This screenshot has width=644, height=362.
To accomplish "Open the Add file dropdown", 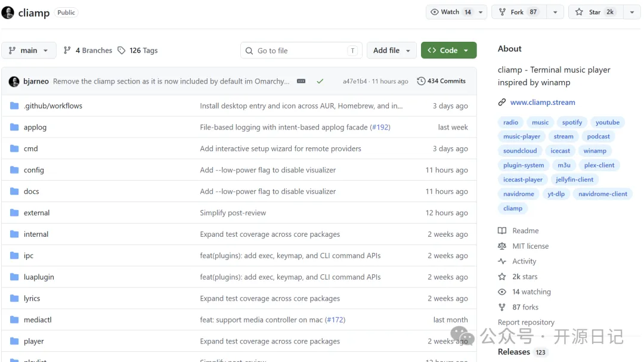I will [x=391, y=50].
